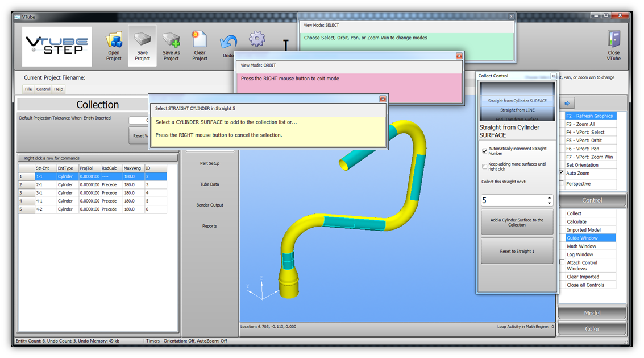644x358 pixels.
Task: Click the blue arrow button above the viewport list
Action: [568, 104]
